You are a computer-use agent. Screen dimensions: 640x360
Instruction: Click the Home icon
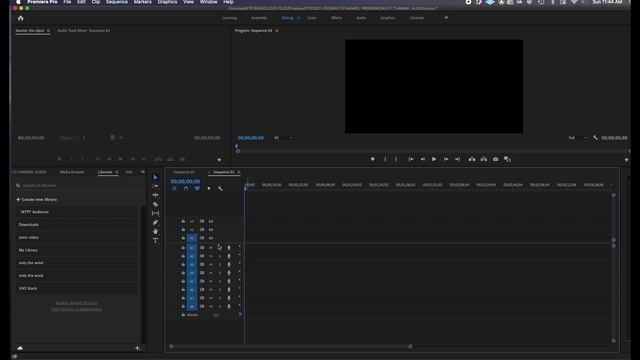pyautogui.click(x=20, y=18)
